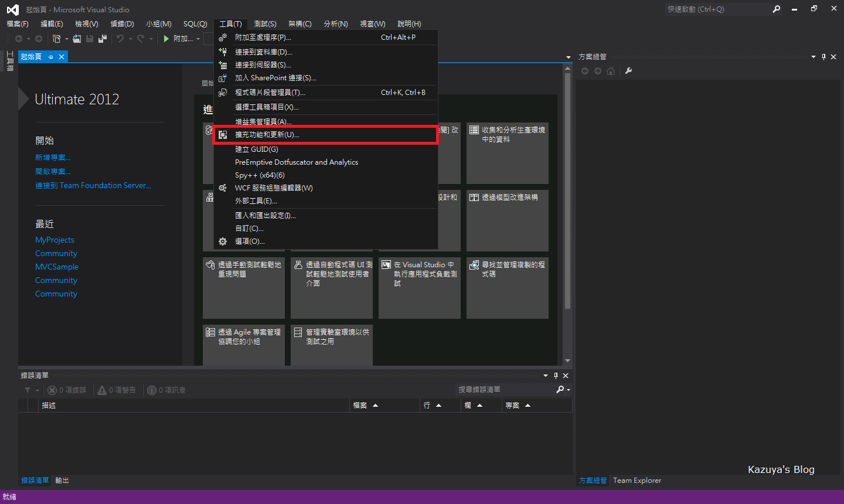Auto-hide the error list panel via pin

click(556, 376)
